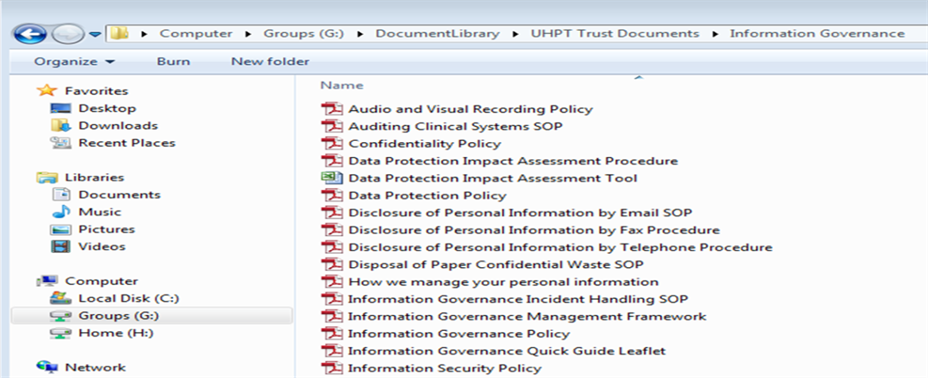Select Local Disk (C:) drive
This screenshot has width=928, height=378.
[128, 298]
